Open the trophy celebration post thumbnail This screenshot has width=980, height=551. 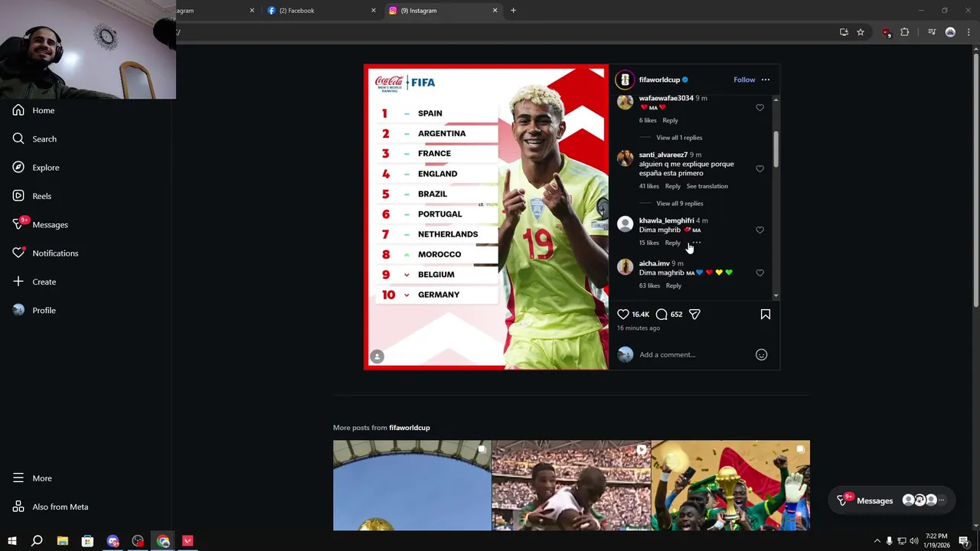pos(730,485)
